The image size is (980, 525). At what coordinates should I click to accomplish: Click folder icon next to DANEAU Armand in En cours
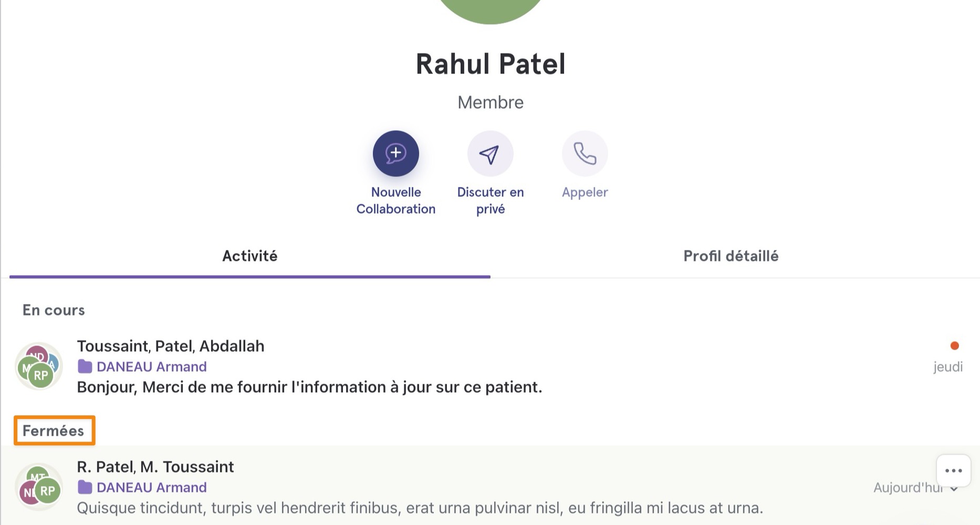(85, 366)
